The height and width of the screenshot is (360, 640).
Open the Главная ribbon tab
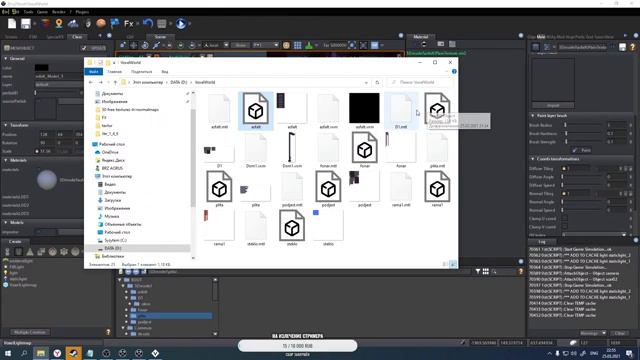(x=114, y=72)
